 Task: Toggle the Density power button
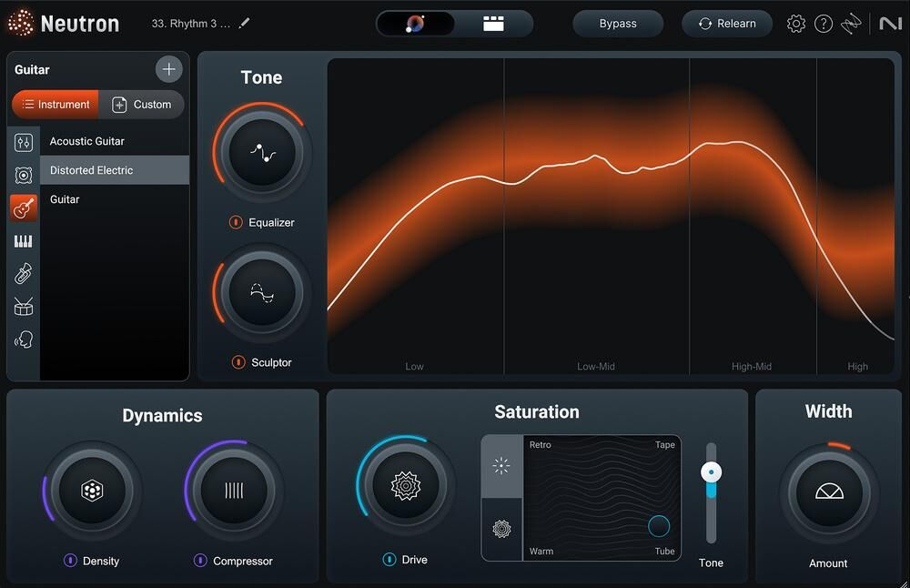(x=70, y=561)
